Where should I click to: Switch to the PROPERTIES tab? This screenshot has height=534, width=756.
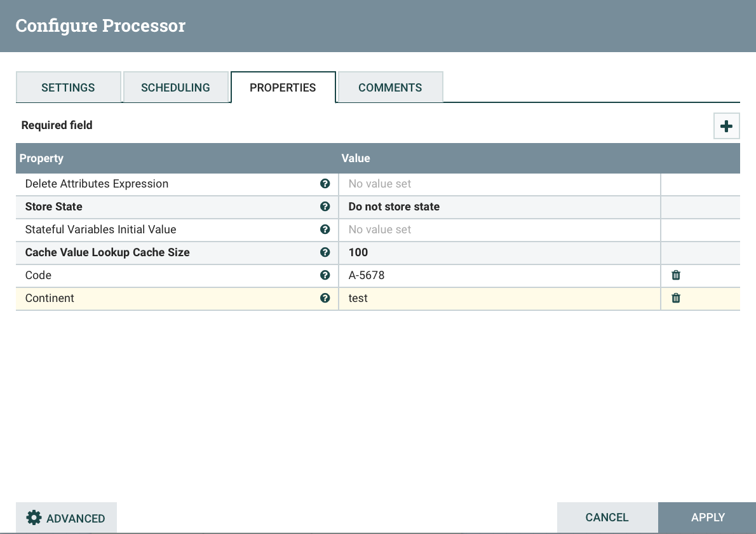(x=283, y=87)
